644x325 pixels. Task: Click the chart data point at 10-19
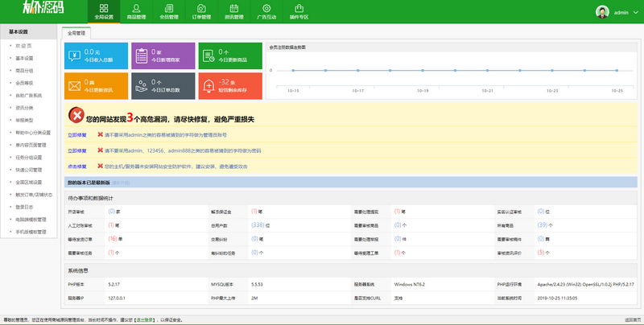coord(423,71)
